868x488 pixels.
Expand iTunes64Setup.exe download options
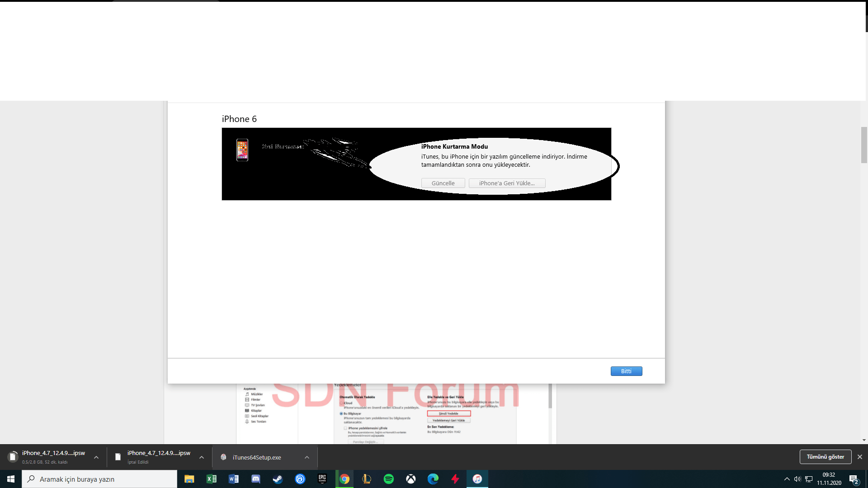[307, 457]
